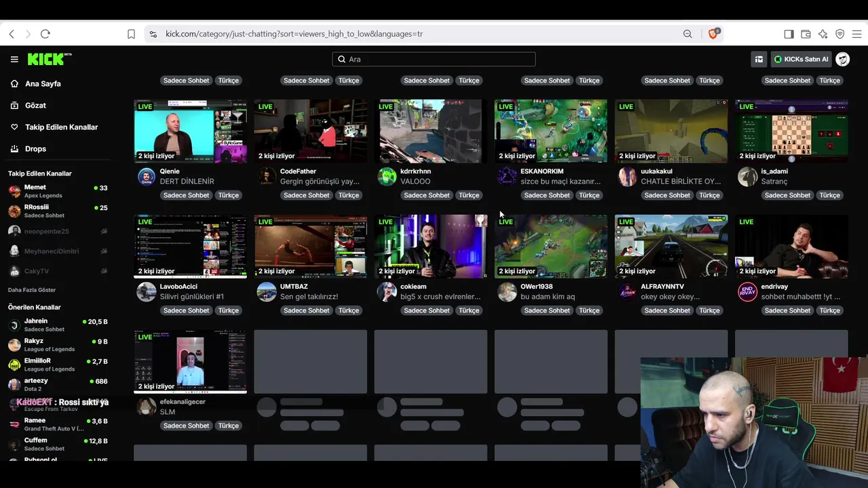Open Gözat in the sidebar
The height and width of the screenshot is (488, 868).
tap(35, 106)
